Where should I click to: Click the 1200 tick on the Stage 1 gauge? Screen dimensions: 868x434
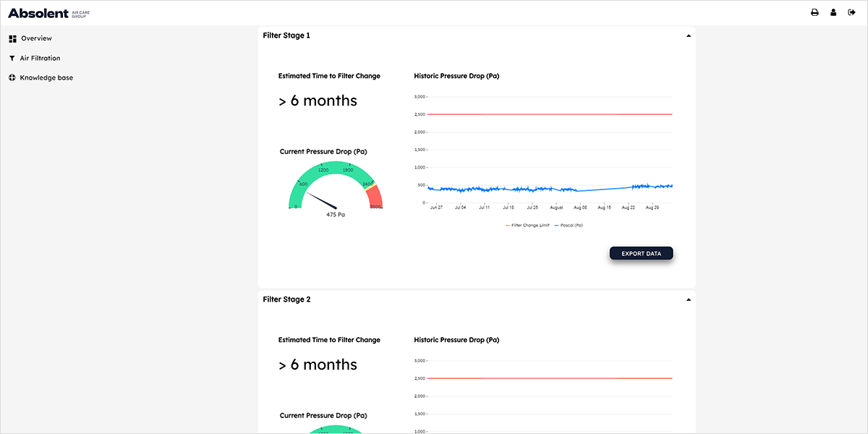[x=323, y=170]
